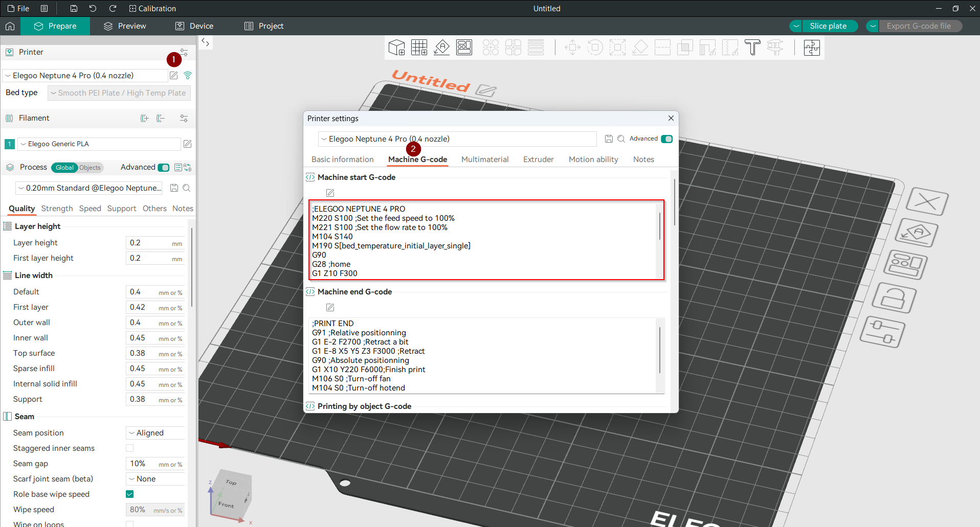The width and height of the screenshot is (980, 527).
Task: Click the Slice plate button
Action: click(x=829, y=26)
